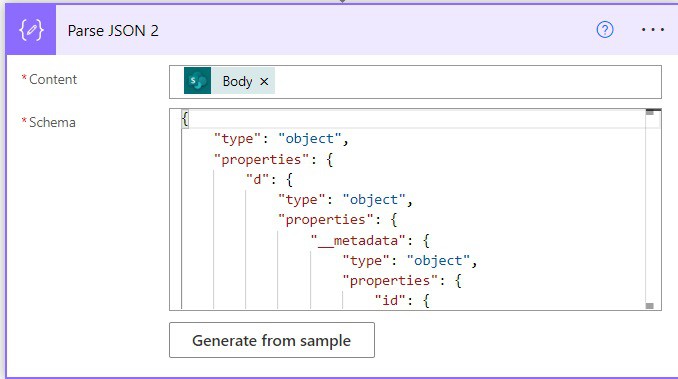Screen dimensions: 678x379
Task: Click "properties": { under "d"
Action: tap(338, 220)
